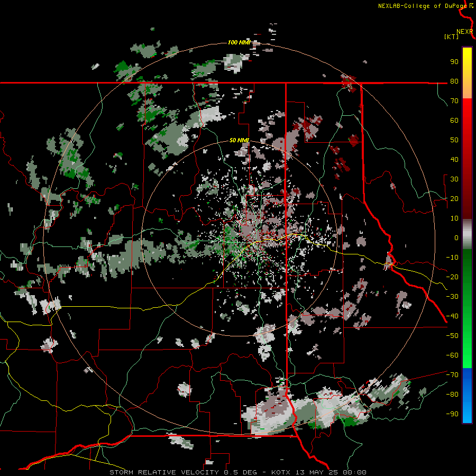Click the -60 value on the velocity scale
This screenshot has height=476, width=476.
click(452, 355)
